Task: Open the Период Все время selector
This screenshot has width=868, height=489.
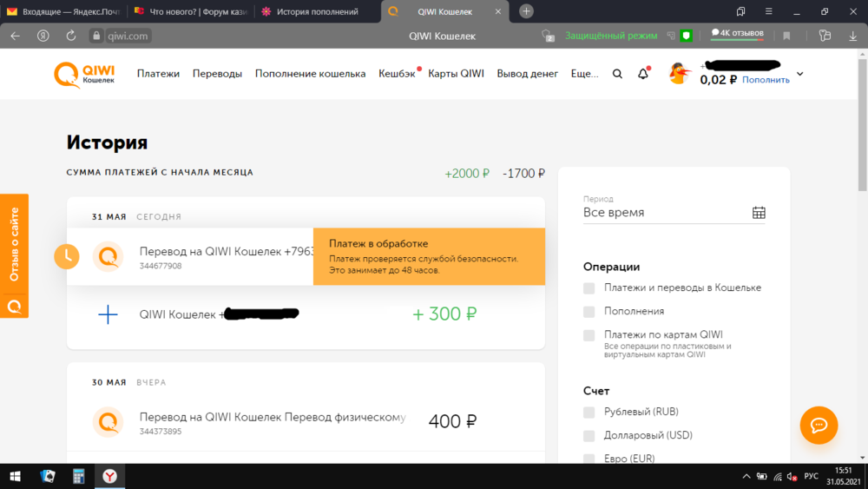Action: (x=674, y=213)
